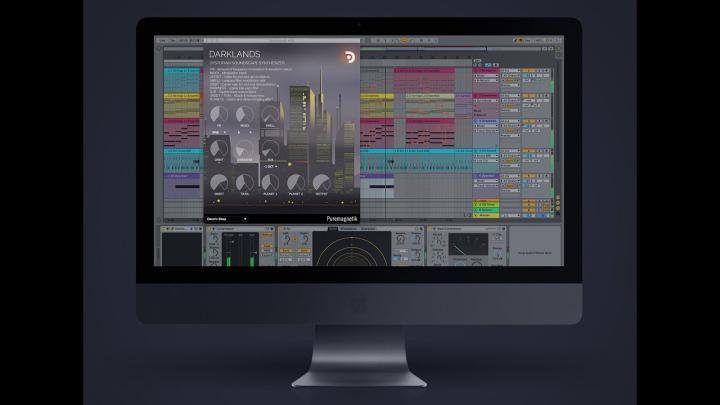
Task: Open the -1 OCT octave selector
Action: click(x=270, y=166)
